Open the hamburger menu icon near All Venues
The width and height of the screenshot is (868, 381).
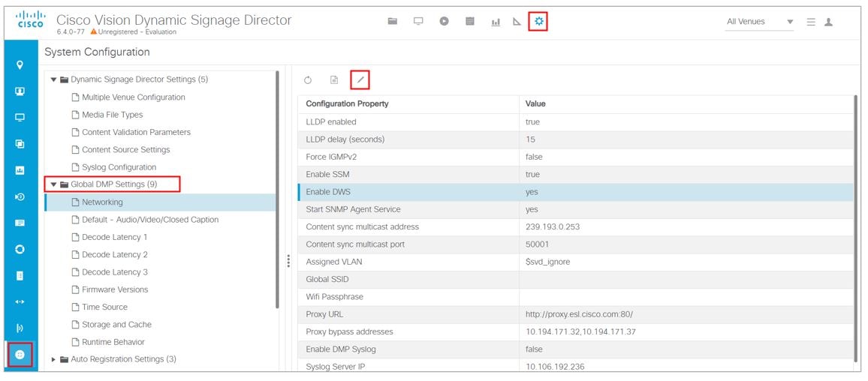[x=811, y=22]
